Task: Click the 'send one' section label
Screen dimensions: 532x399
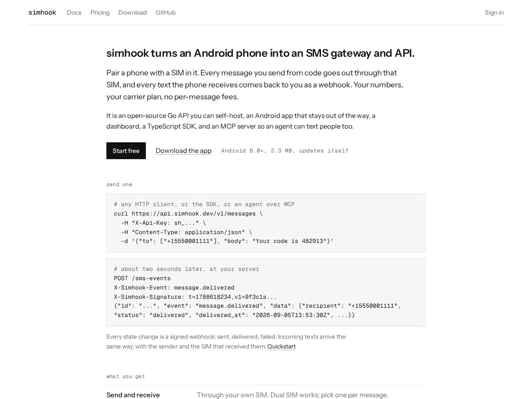Action: (x=119, y=184)
